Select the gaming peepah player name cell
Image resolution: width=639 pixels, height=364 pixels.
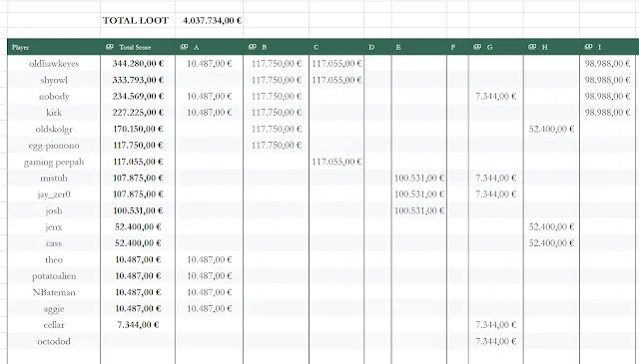[54, 162]
